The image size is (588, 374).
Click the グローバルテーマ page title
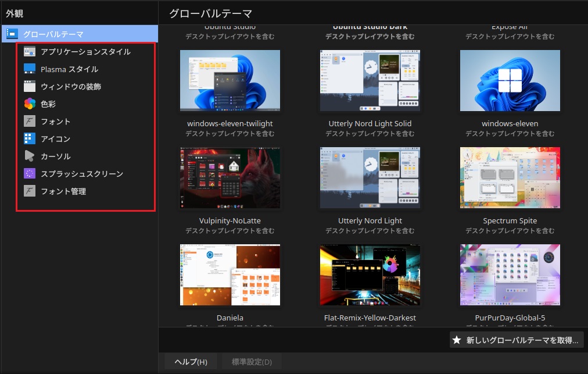[x=210, y=13]
